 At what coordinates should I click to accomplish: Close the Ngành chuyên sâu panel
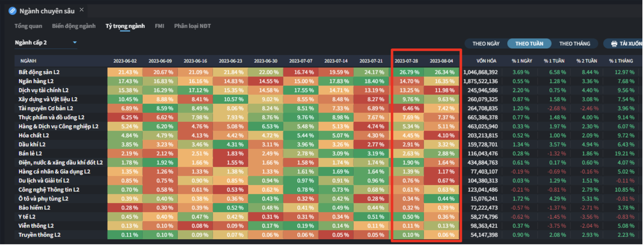coord(81,10)
